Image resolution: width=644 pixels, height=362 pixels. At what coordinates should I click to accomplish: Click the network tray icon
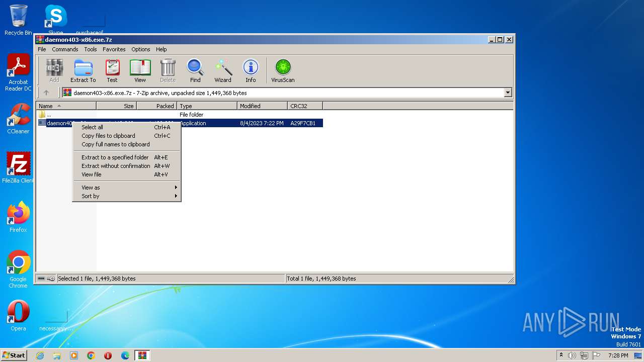tap(584, 355)
